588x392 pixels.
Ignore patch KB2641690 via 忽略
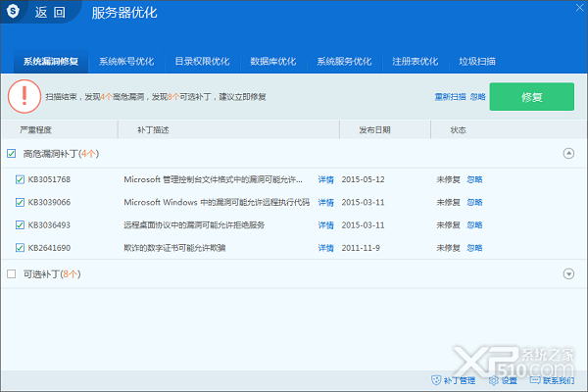[x=474, y=248]
